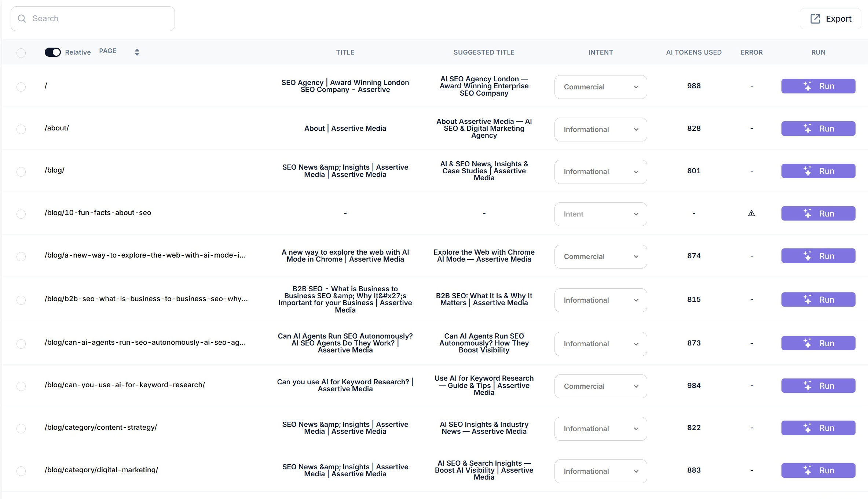
Task: Click the /about/ page path
Action: coord(57,128)
